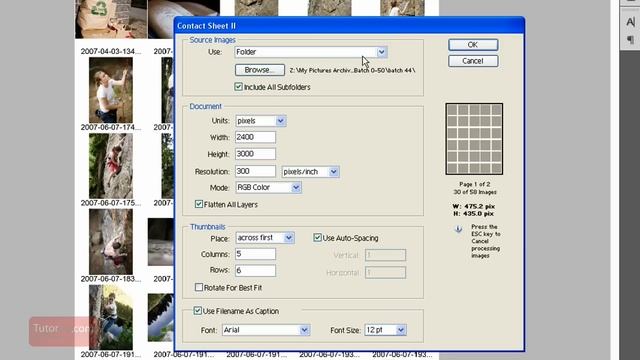Viewport: 640px width, 360px height.
Task: Click the 'Page 1 of 2' text
Action: point(474,184)
